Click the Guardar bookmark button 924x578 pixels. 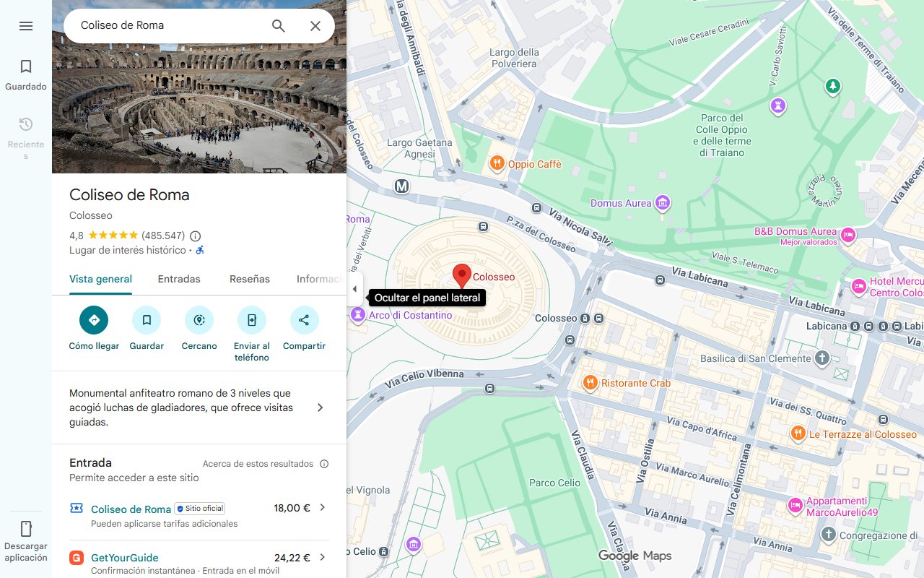[147, 320]
